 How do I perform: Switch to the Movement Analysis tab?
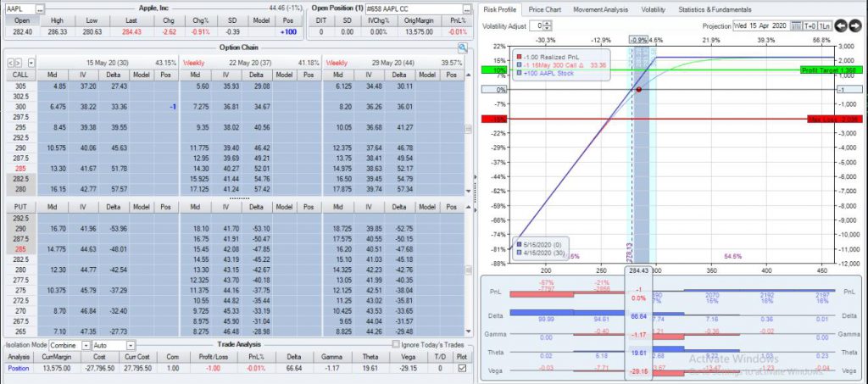coord(601,9)
